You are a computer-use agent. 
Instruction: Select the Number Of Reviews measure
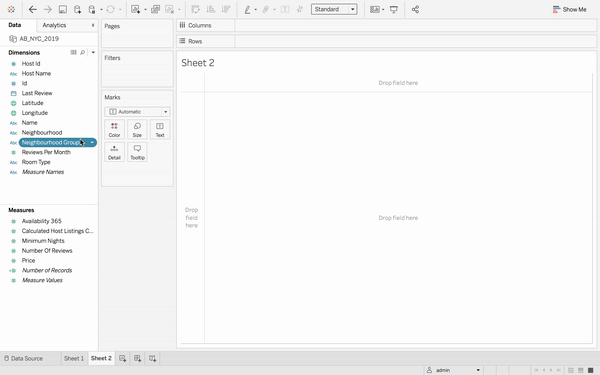(x=47, y=251)
